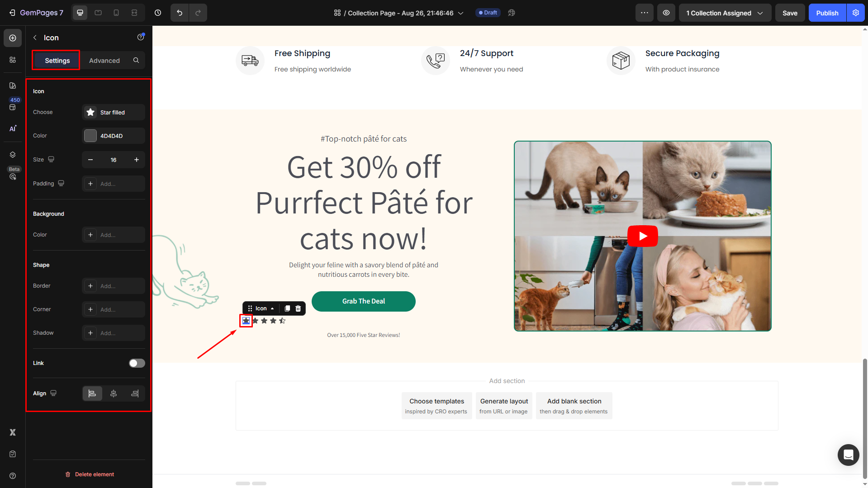Switch to the mobile device view

point(116,13)
